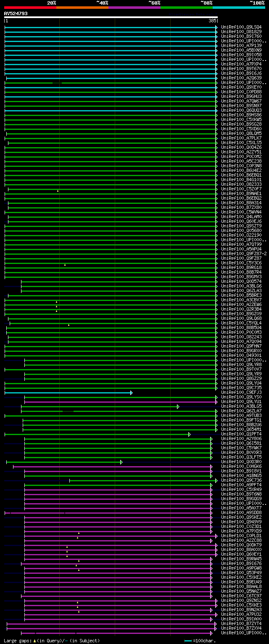This screenshot has height=644, width=269.
Task: Click the query gap triangle on UniRef100_C5Z0F7 row
Action: 58,191
